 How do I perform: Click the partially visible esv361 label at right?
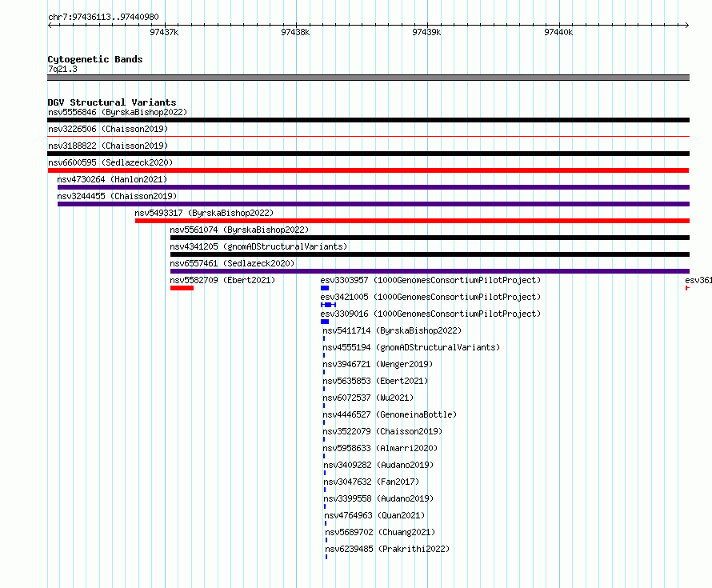point(698,280)
